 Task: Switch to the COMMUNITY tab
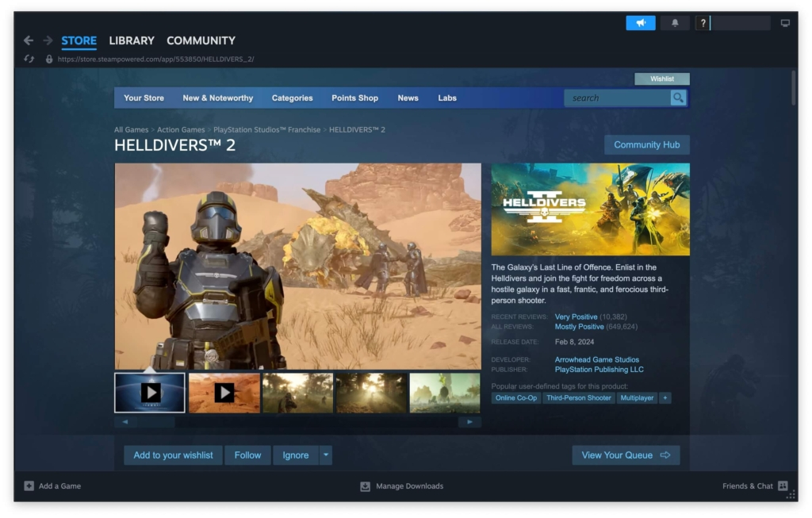click(201, 40)
